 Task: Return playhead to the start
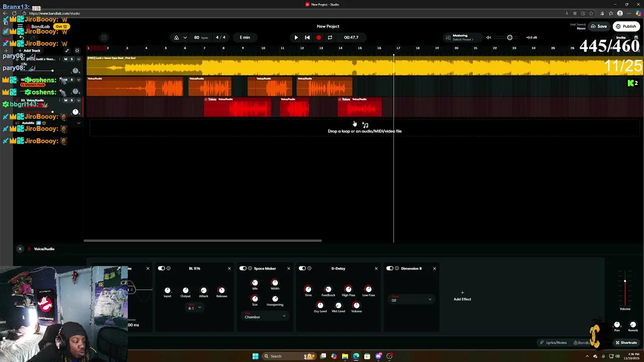point(307,37)
